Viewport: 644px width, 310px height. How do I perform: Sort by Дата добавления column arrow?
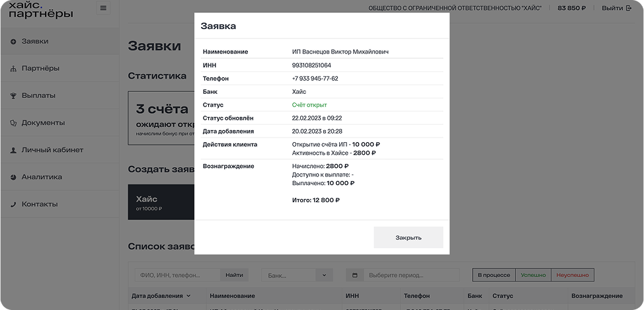(188, 295)
